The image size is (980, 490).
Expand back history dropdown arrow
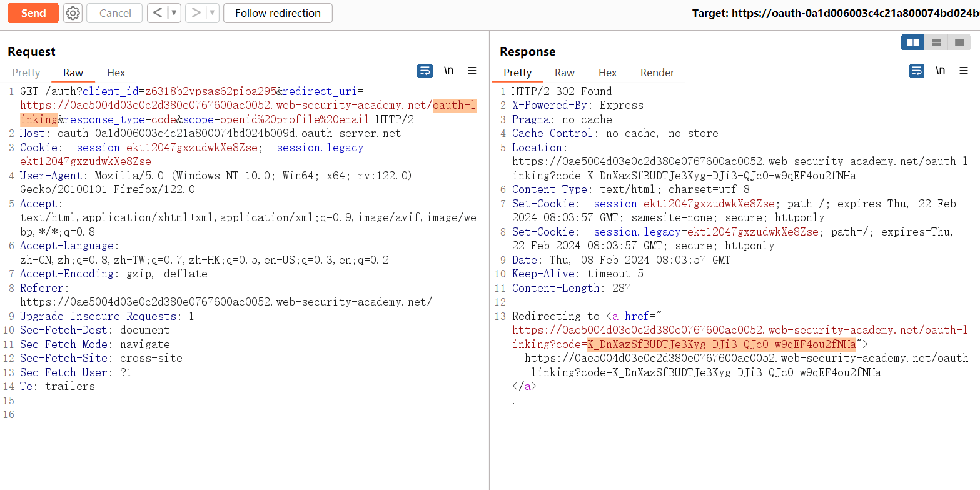(174, 13)
